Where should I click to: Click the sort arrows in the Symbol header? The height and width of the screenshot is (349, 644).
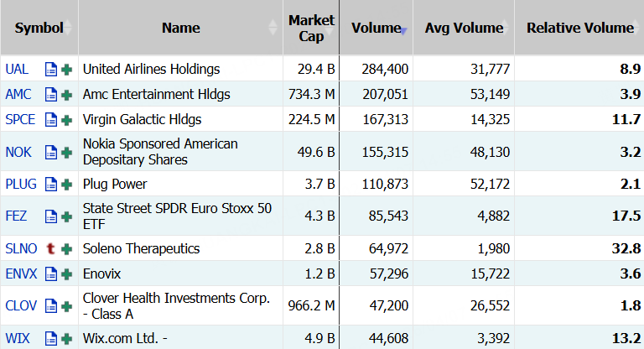70,28
